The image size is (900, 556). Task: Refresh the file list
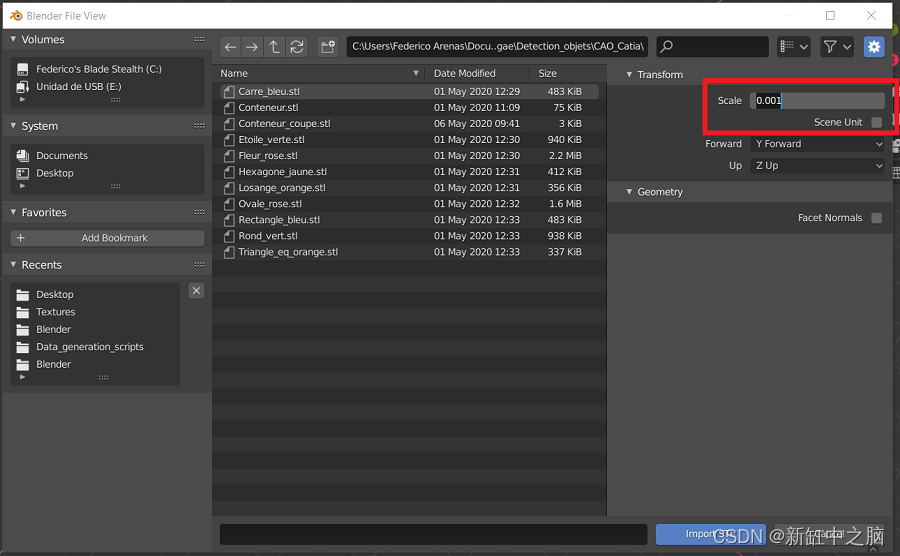(x=297, y=46)
